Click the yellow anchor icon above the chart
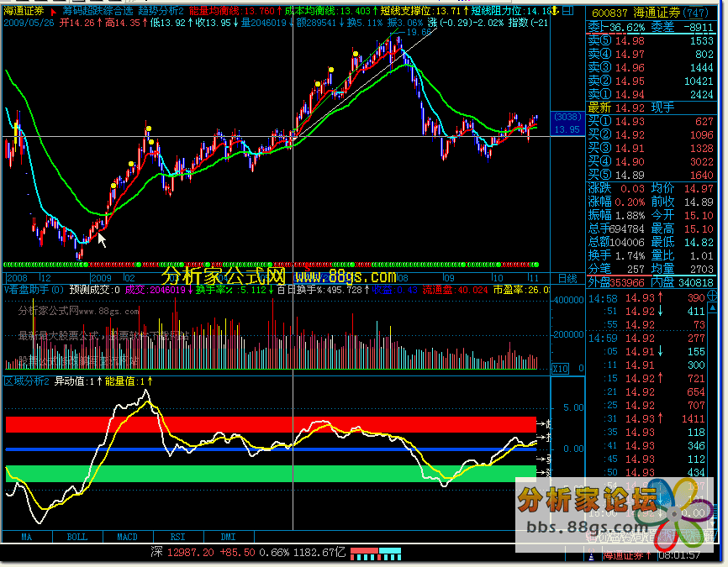 (x=555, y=10)
